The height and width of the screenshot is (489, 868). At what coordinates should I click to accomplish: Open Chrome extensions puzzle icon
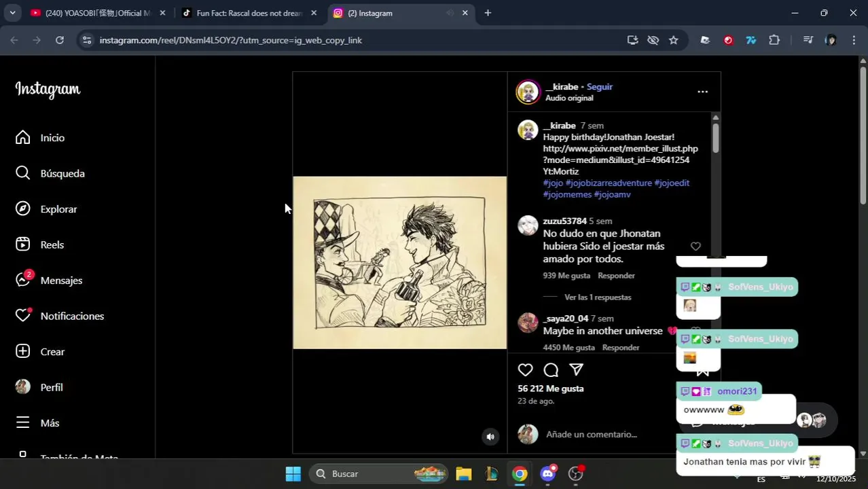[774, 40]
